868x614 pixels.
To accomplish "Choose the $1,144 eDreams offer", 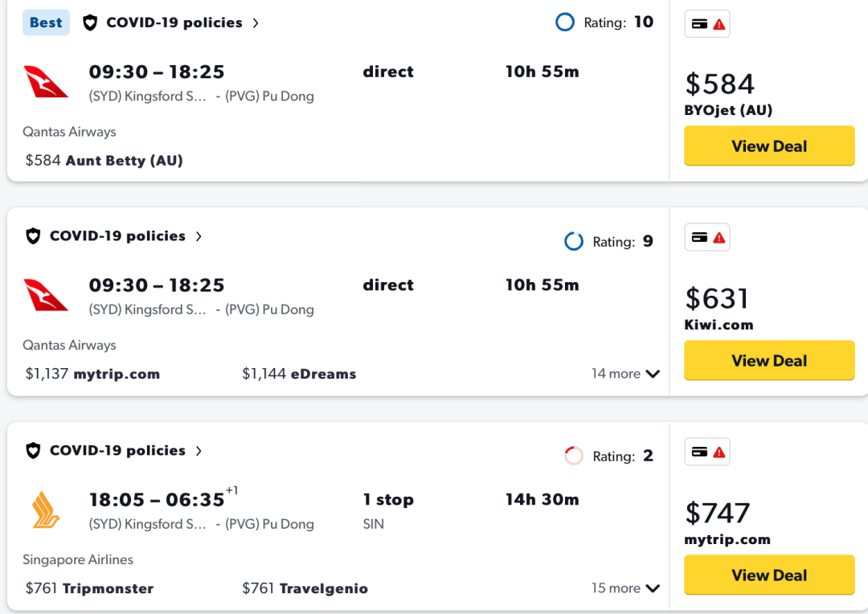I will pos(299,374).
